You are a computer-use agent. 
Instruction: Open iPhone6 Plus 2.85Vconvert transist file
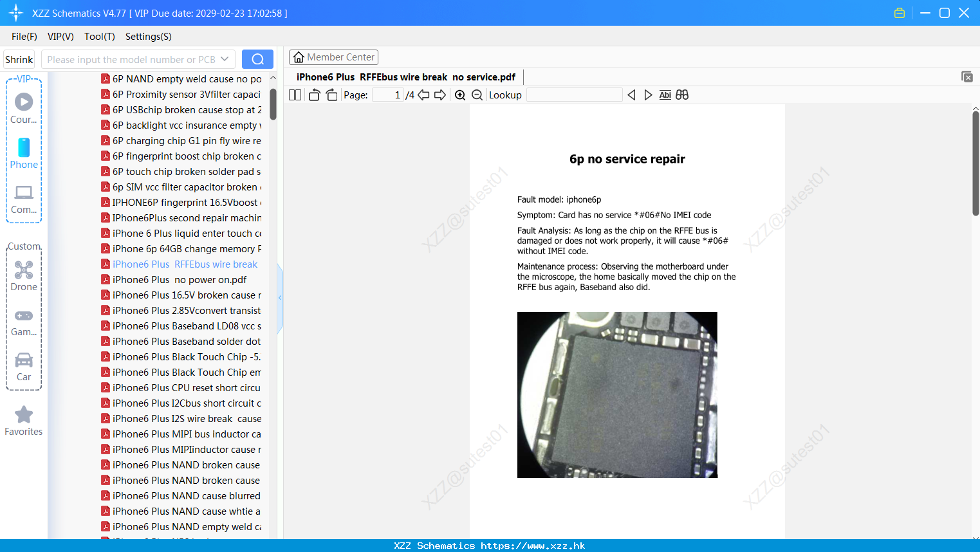pyautogui.click(x=181, y=310)
